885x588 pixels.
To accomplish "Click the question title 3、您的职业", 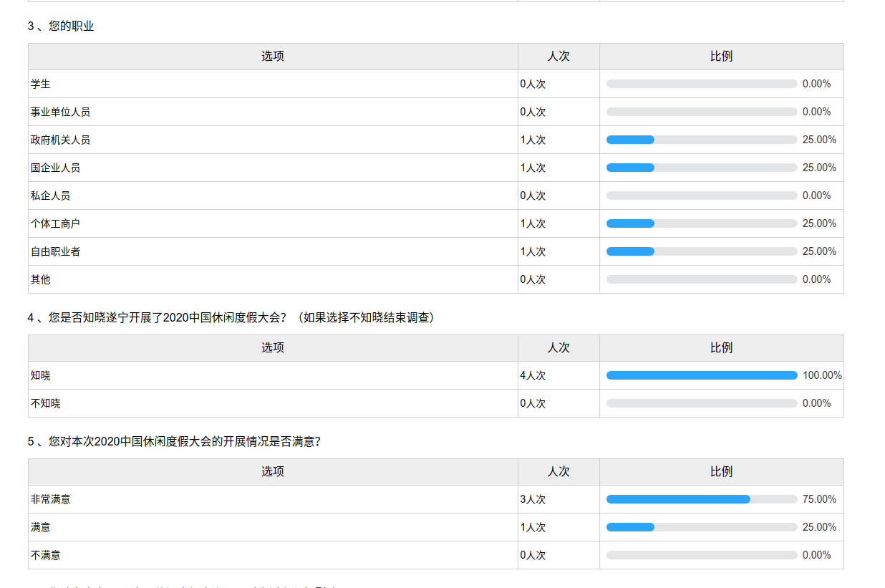I will (61, 26).
